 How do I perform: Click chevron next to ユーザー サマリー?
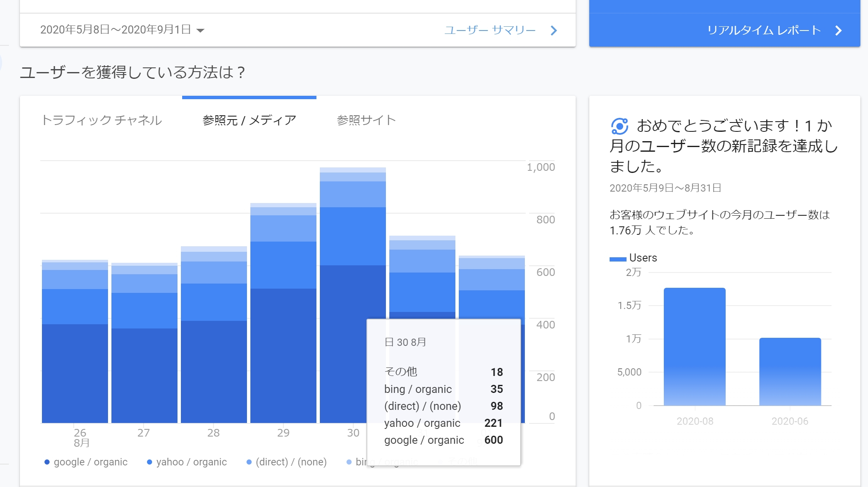pos(554,31)
